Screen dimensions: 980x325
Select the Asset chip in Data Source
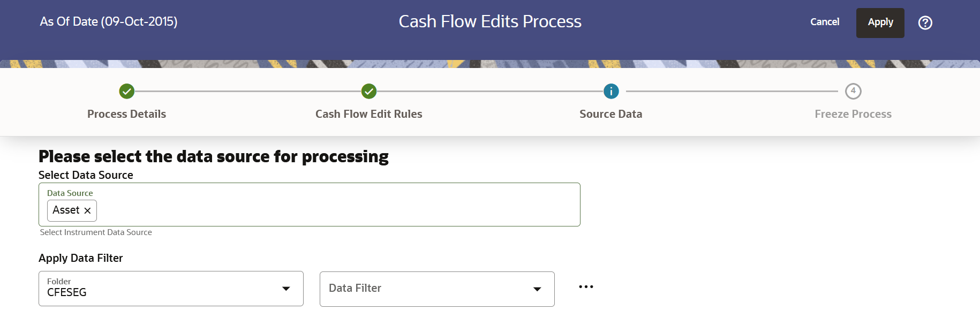tap(67, 210)
